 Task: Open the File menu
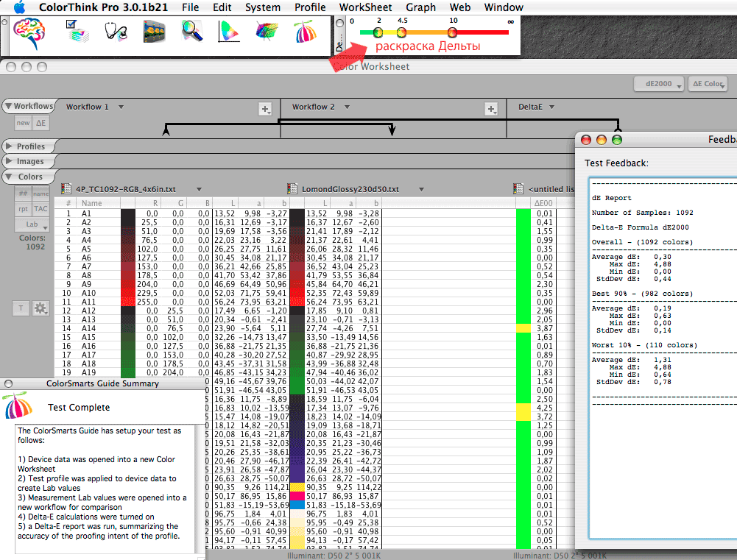pos(191,7)
